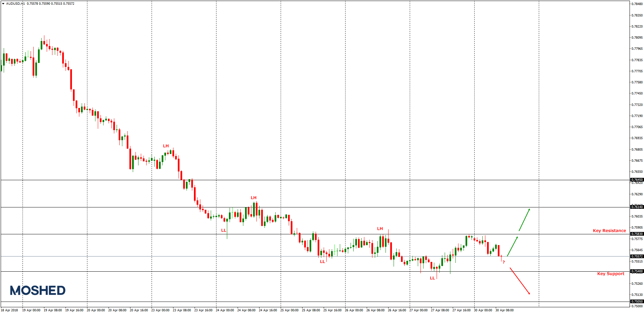The image size is (644, 314).
Task: Select the LH label above the 26 Apr highs
Action: pos(380,228)
